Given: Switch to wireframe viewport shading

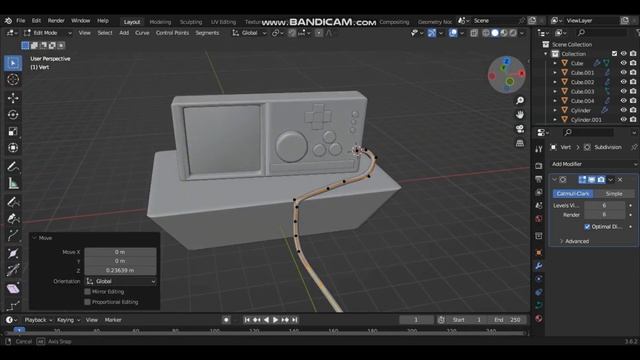Looking at the screenshot, I should pos(486,33).
